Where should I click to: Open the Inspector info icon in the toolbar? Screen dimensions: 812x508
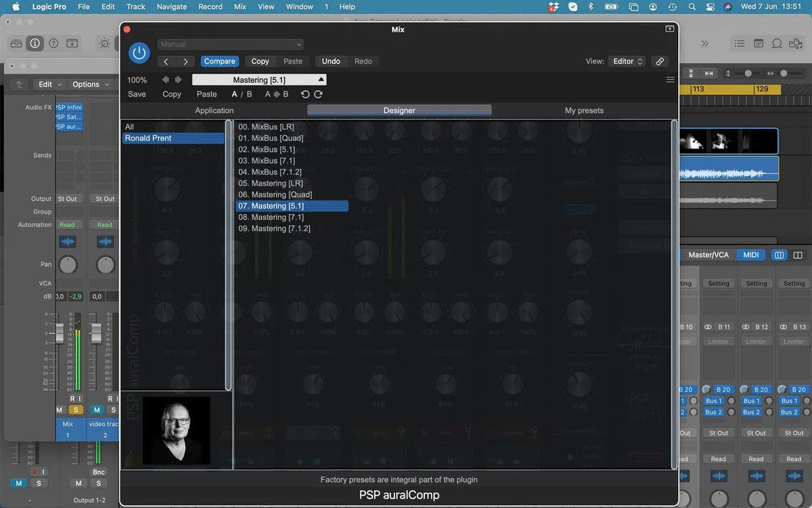pyautogui.click(x=35, y=43)
